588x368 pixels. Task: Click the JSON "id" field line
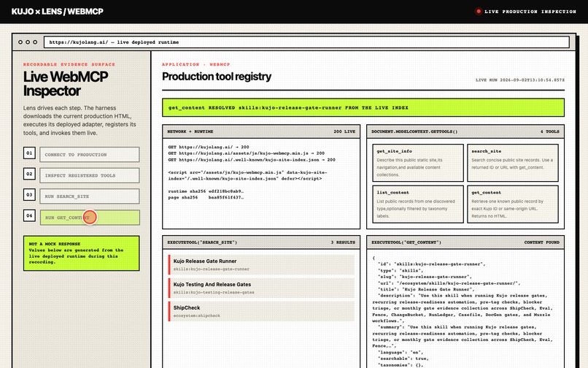[432, 264]
